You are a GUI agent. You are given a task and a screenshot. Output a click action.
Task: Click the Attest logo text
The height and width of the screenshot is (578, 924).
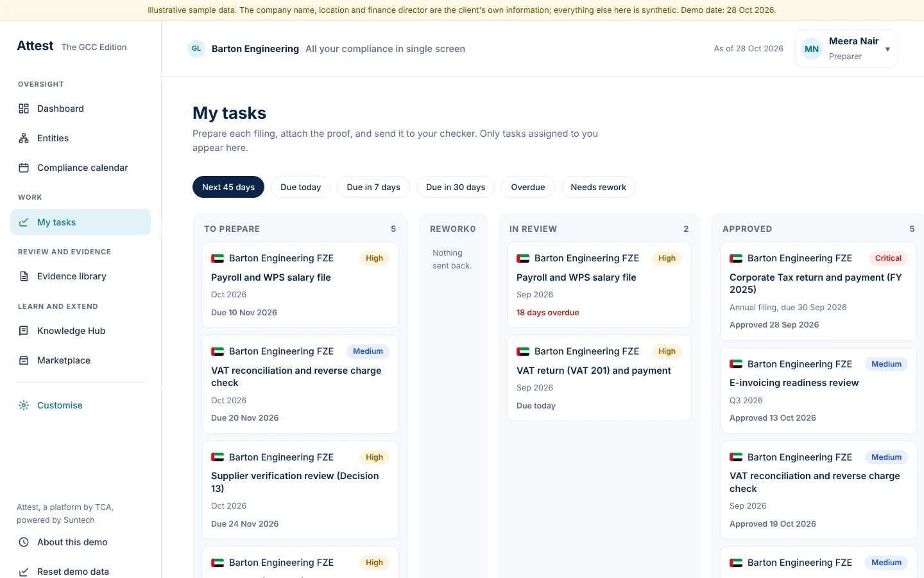coord(35,46)
